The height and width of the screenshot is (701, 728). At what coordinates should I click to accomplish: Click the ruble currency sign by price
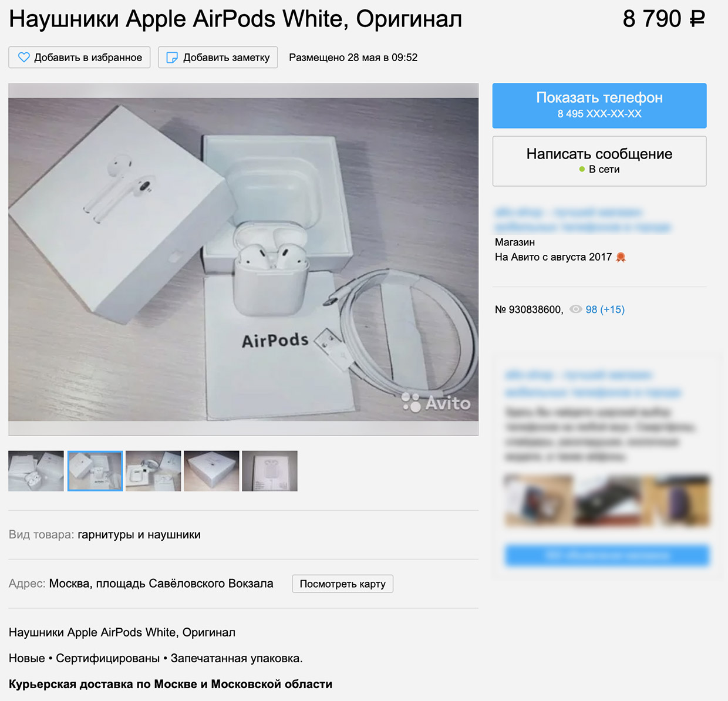[x=697, y=19]
